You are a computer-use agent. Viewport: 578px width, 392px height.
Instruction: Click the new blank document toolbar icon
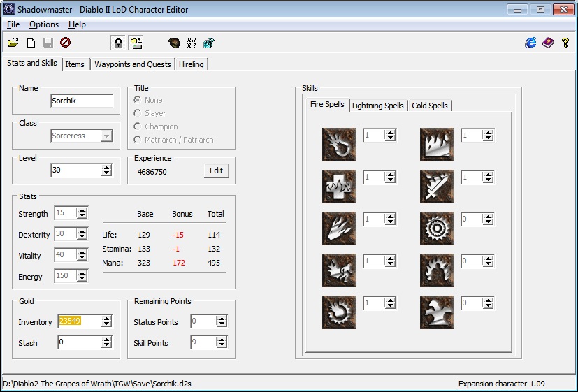click(x=31, y=43)
